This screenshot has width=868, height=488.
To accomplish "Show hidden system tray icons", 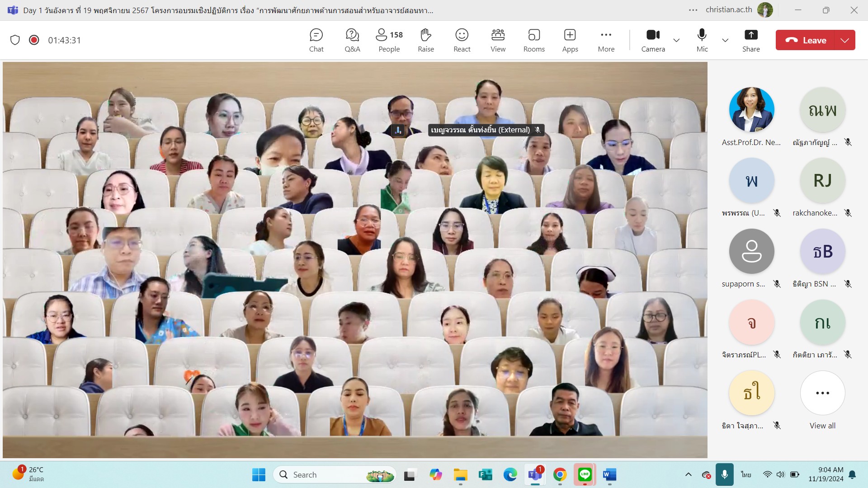I will (x=688, y=474).
